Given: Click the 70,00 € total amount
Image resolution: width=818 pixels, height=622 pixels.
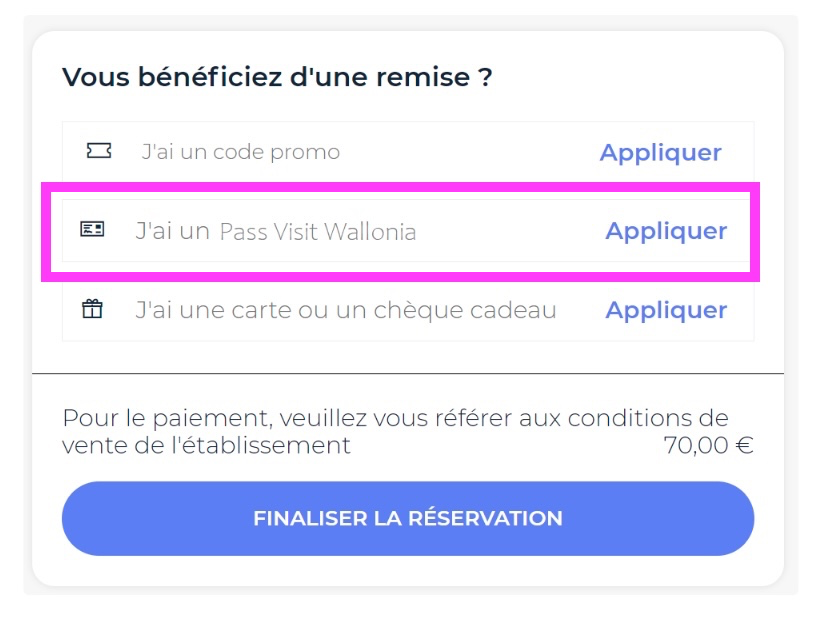Looking at the screenshot, I should (708, 446).
